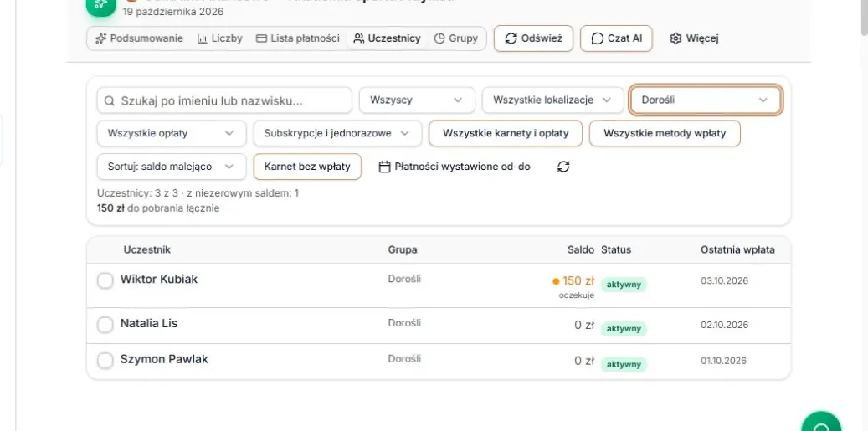Focus the name search field
The image size is (868, 431).
pos(224,100)
